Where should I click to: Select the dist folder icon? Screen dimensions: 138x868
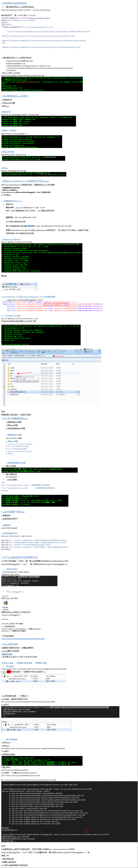pos(9,373)
